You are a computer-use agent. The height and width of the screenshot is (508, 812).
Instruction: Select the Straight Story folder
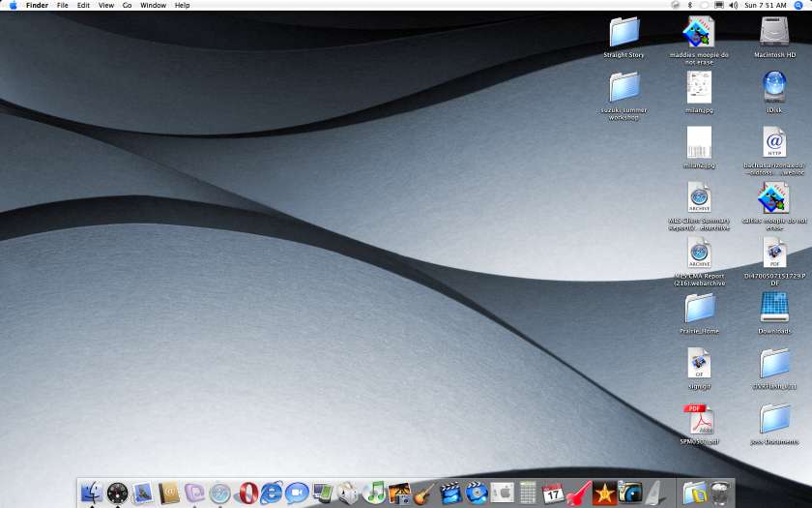(624, 32)
